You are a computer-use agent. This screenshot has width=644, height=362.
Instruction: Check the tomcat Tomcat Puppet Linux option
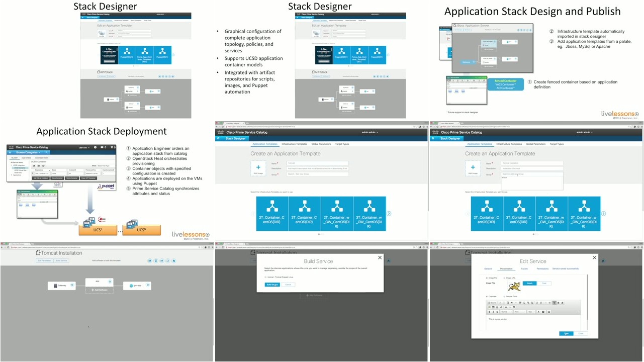265,277
